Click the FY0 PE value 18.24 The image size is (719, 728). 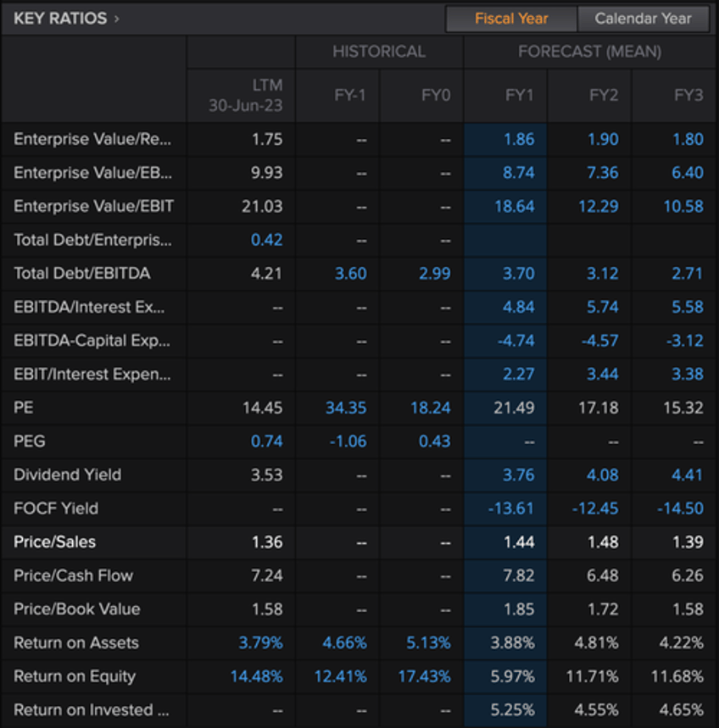431,408
